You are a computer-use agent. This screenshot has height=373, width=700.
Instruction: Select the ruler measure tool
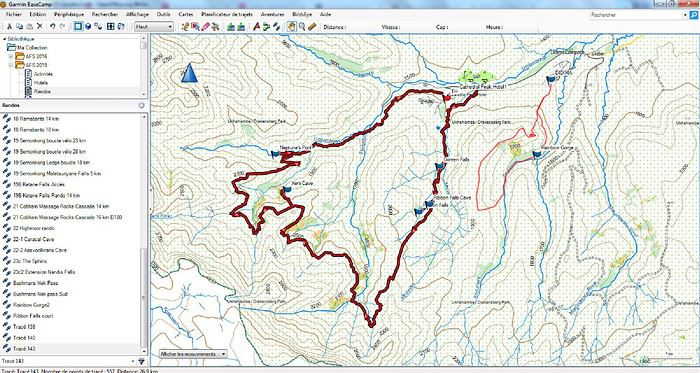pyautogui.click(x=312, y=27)
